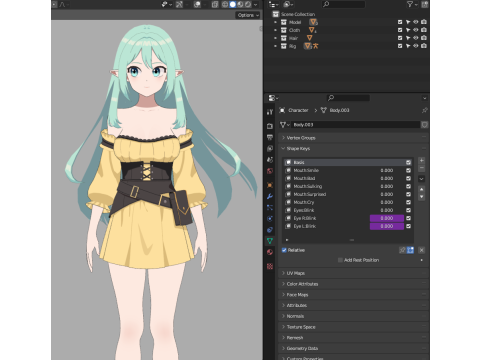Screen dimensions: 480x360
Task: Remove shape key with minus button
Action: coord(421,168)
